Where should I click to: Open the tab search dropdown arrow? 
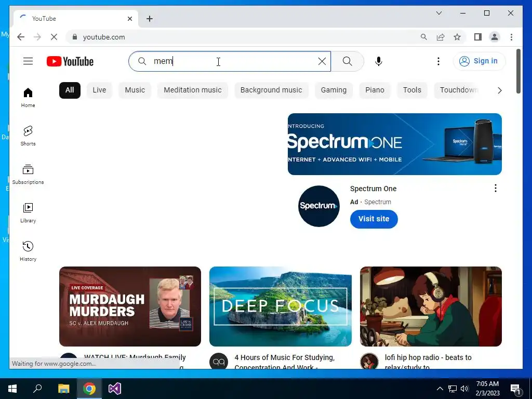pos(438,13)
